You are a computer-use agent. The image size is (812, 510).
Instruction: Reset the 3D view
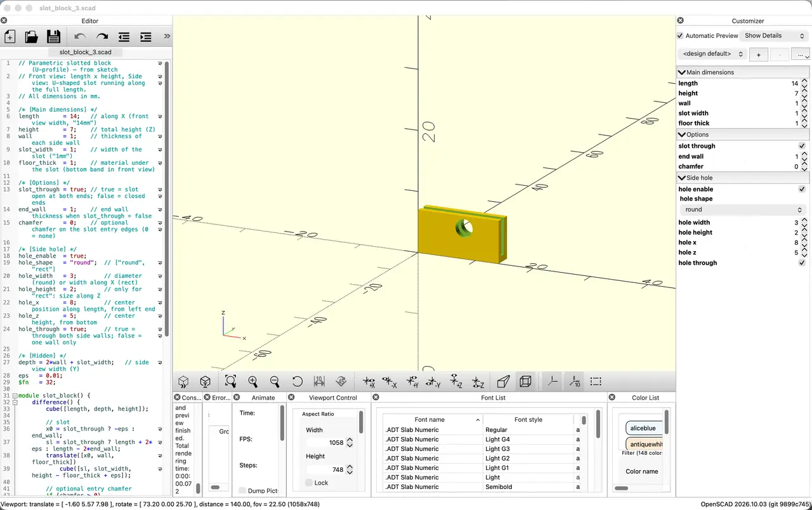pyautogui.click(x=297, y=381)
